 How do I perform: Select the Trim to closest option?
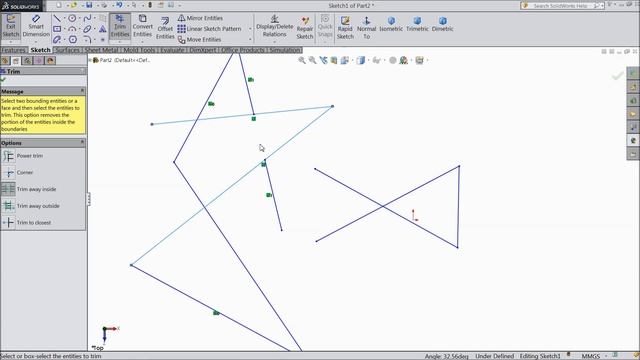click(x=27, y=223)
